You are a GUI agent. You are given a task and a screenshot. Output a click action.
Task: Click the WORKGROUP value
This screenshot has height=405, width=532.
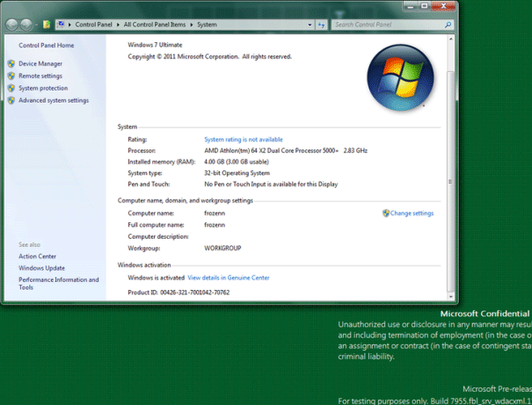(222, 248)
